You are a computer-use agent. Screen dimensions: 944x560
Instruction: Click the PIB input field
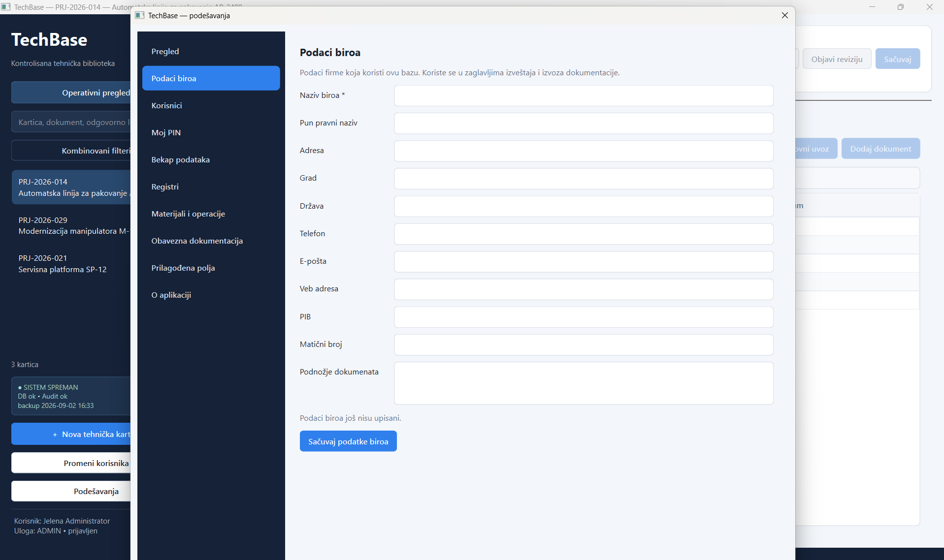click(584, 317)
